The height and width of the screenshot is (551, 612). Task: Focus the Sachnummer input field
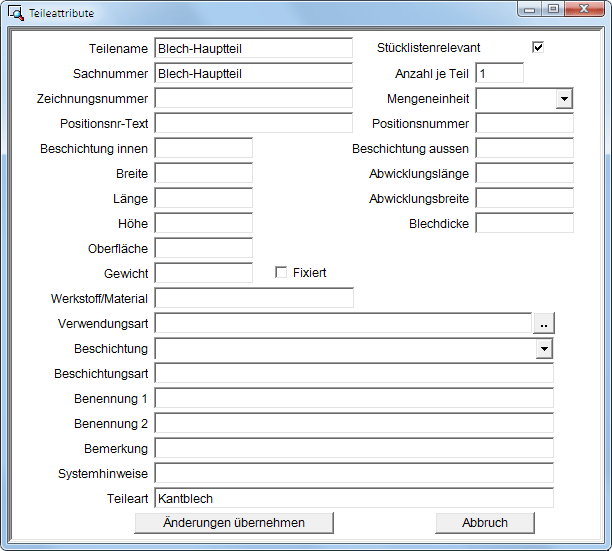coord(254,73)
